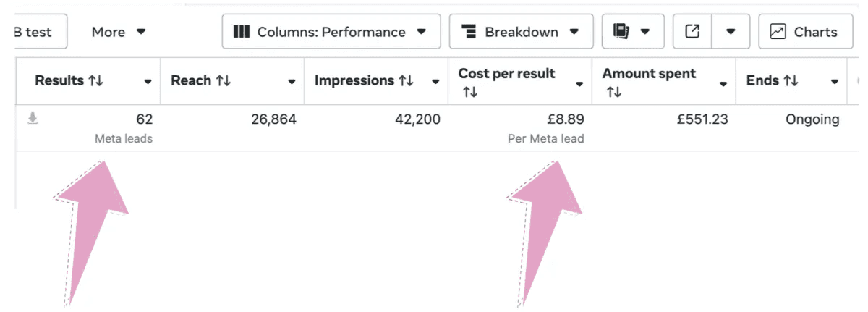Click the Columns grid icon
The image size is (868, 312).
click(242, 32)
